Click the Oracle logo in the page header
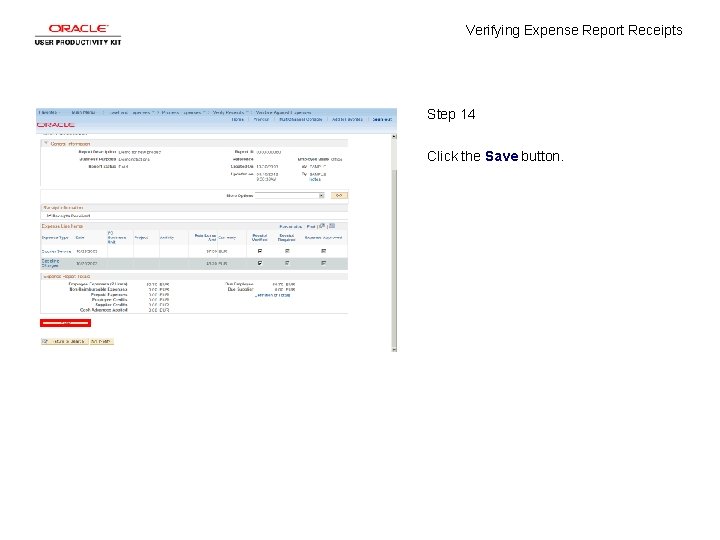 point(56,125)
